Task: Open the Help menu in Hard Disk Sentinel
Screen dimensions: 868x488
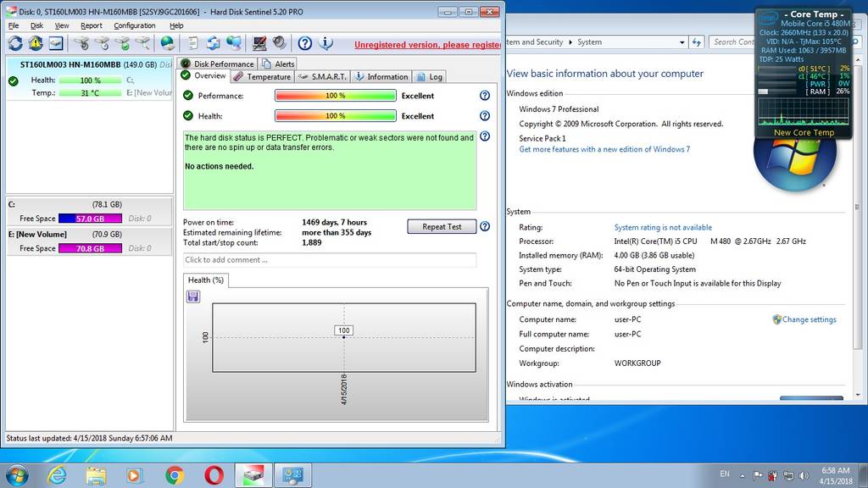Action: click(x=176, y=25)
